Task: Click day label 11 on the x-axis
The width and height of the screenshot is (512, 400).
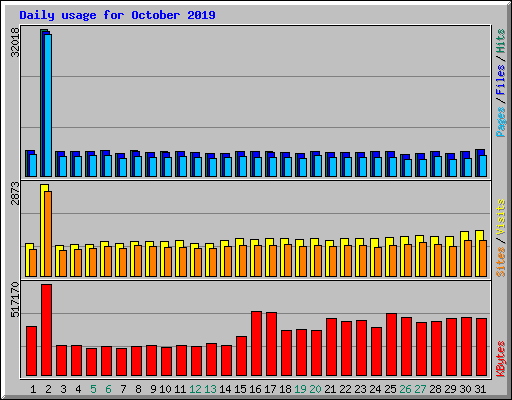Action: 180,389
